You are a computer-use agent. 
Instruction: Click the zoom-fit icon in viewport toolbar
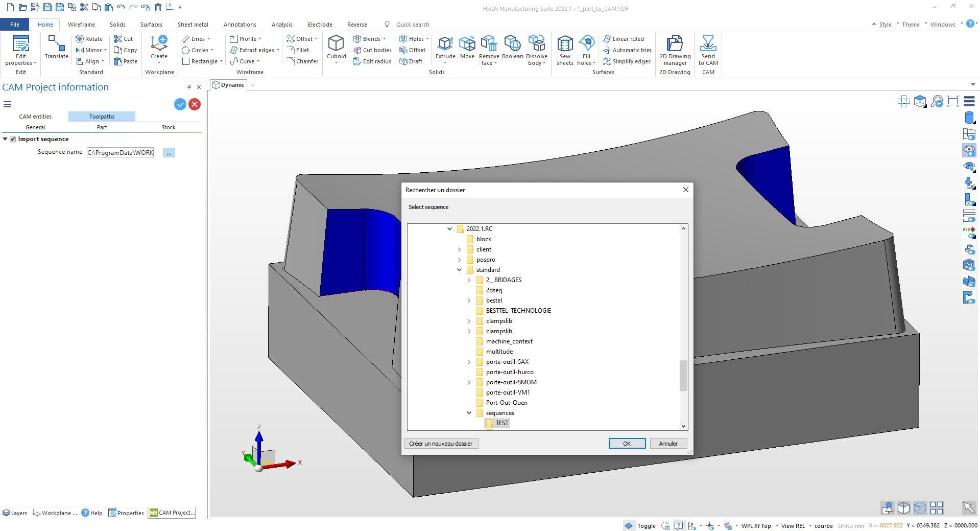coord(952,102)
